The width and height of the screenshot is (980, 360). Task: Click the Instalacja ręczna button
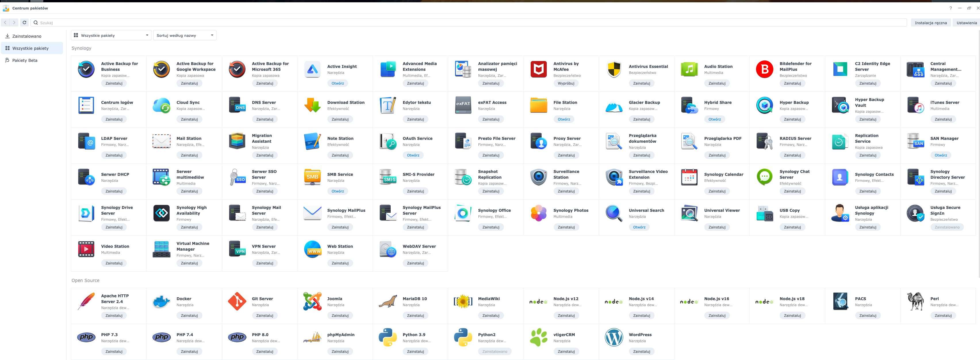click(x=931, y=23)
